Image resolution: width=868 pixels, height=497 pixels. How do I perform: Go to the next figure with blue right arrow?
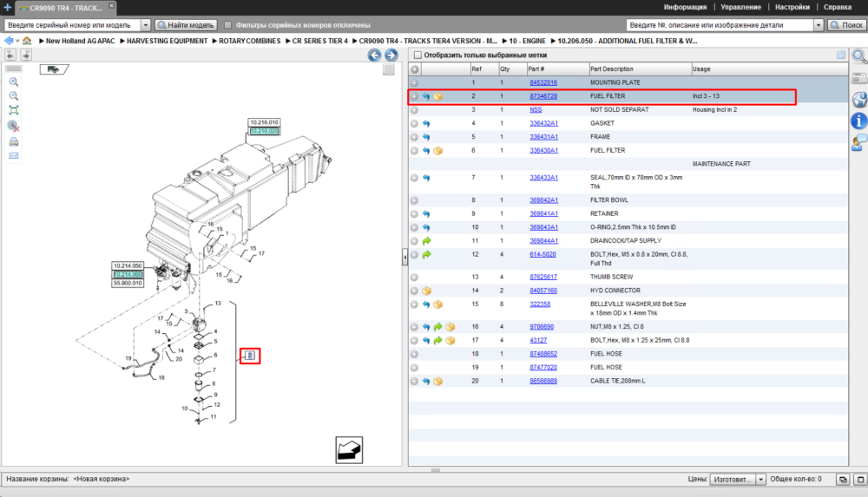[x=391, y=55]
